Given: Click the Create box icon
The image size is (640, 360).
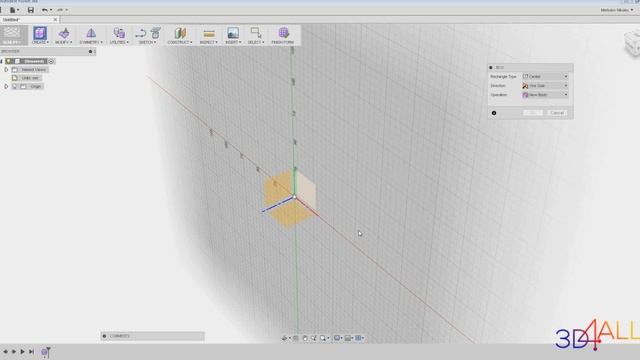Looking at the screenshot, I should (x=40, y=33).
